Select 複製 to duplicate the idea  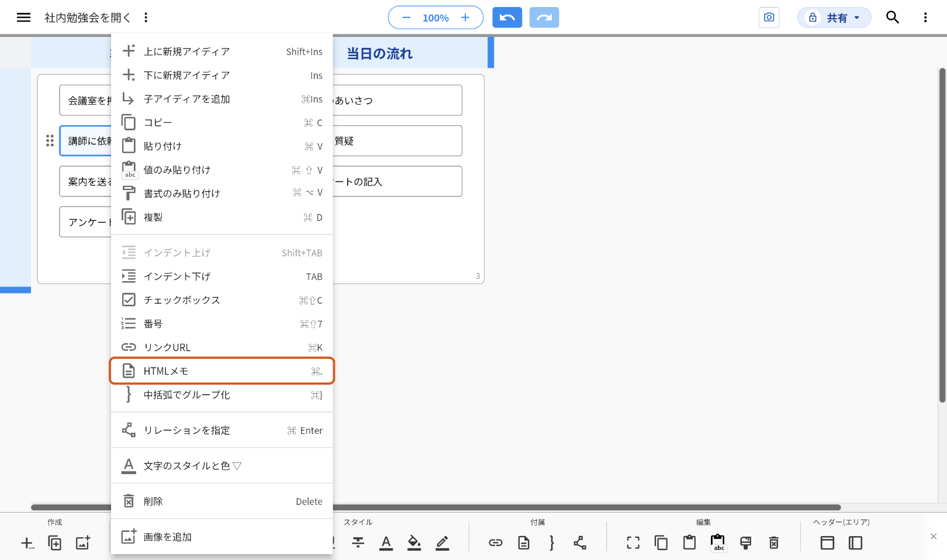222,217
